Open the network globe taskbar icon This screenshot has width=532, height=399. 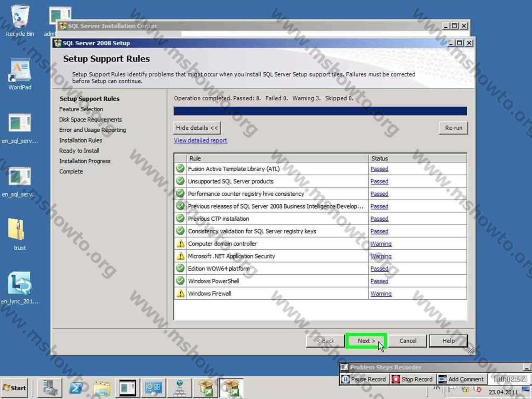179,388
